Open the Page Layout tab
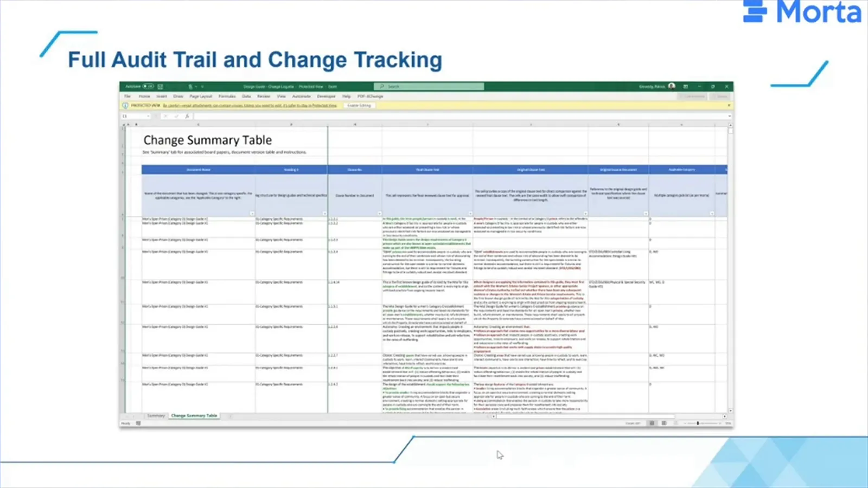 pos(201,96)
